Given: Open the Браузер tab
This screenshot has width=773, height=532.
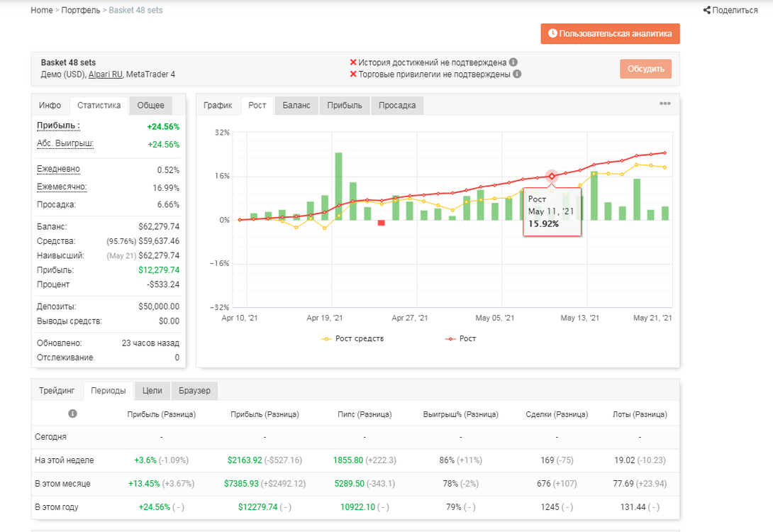Looking at the screenshot, I should (195, 391).
